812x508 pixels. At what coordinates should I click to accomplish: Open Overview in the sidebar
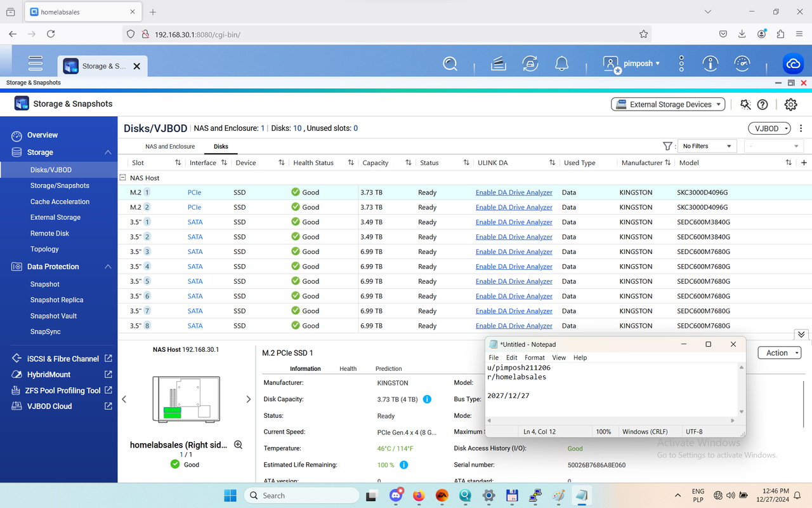pyautogui.click(x=42, y=135)
